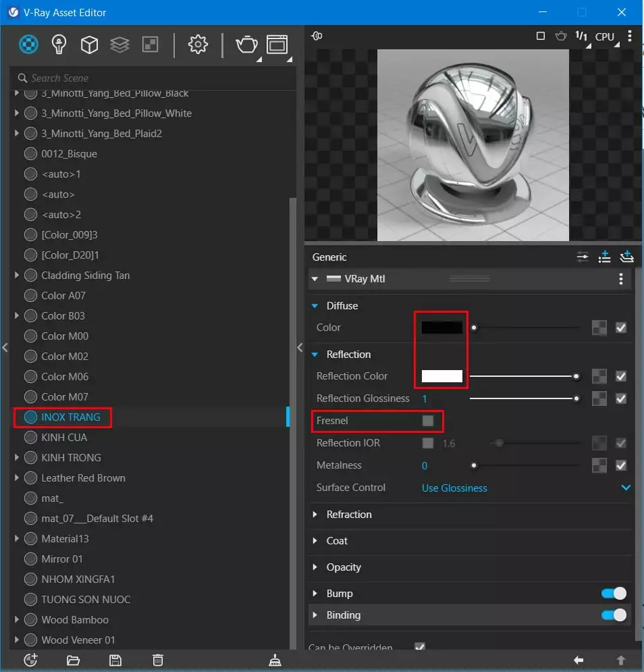
Task: Expand the Leather Red Brown material
Action: 17,477
